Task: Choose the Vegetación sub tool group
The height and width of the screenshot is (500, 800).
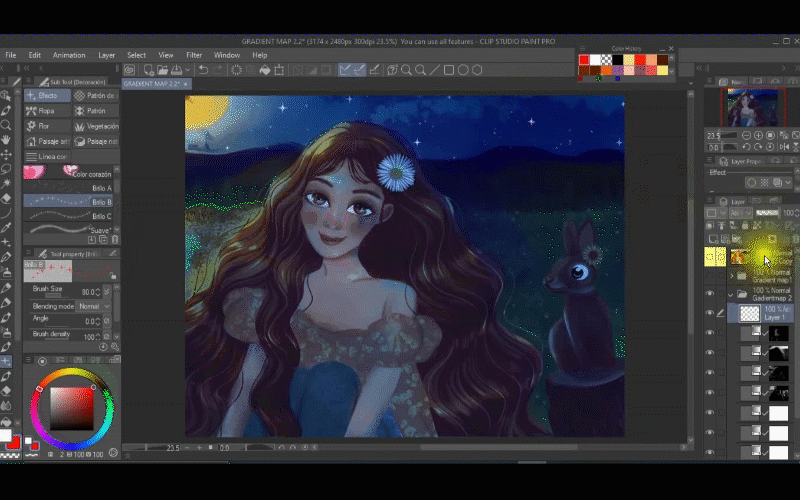Action: [96, 127]
